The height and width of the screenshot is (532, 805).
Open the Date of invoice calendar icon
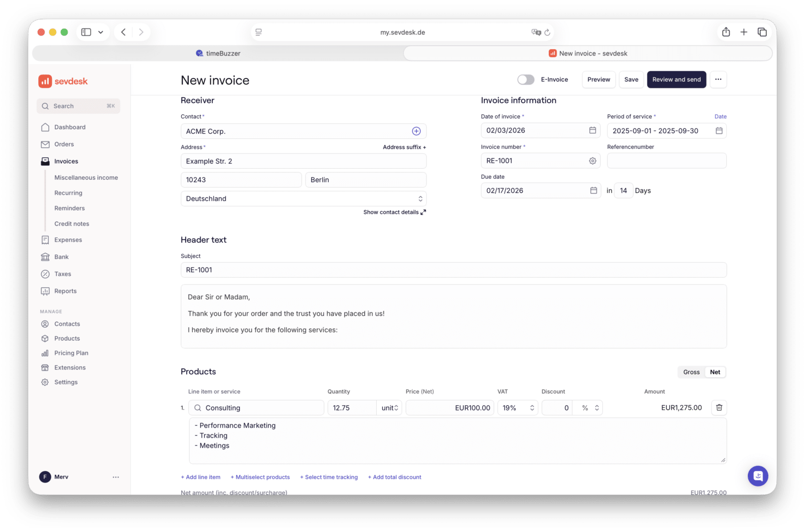click(x=592, y=131)
